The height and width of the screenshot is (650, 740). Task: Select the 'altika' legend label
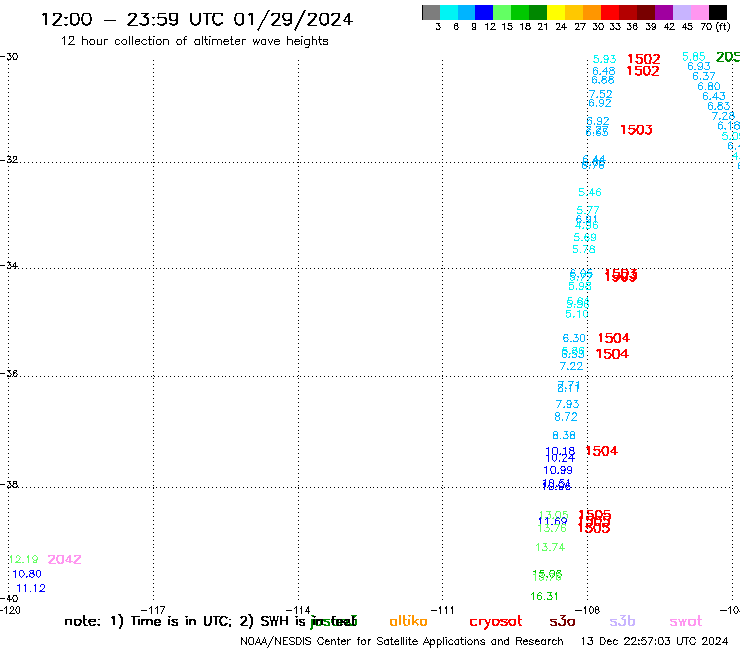[x=408, y=621]
